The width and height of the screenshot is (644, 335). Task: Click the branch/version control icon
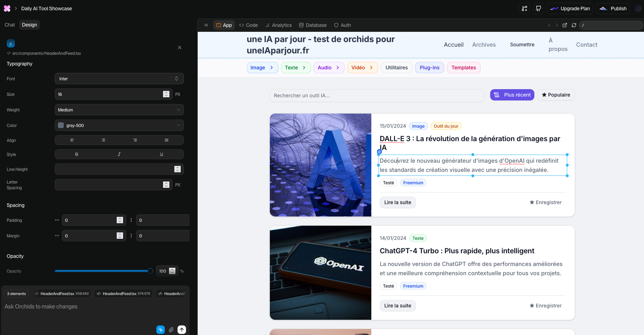(x=524, y=8)
